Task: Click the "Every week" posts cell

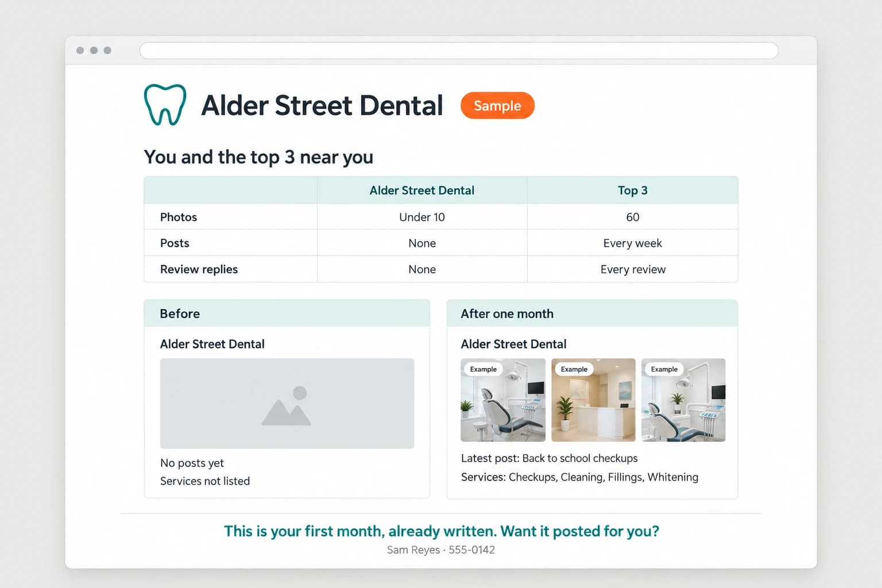Action: (633, 243)
